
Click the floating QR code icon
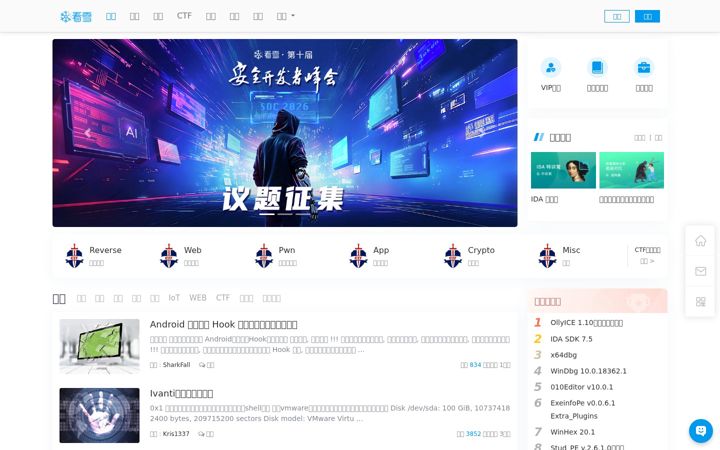[x=700, y=301]
